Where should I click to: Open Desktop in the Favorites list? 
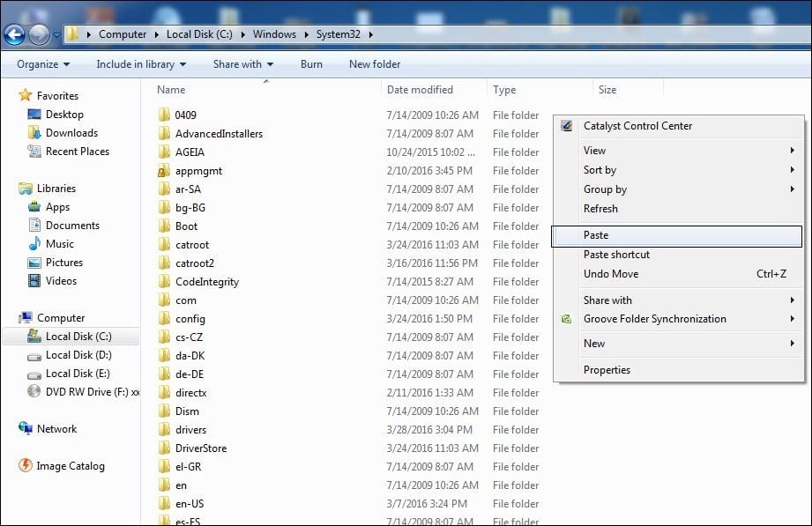coord(64,115)
